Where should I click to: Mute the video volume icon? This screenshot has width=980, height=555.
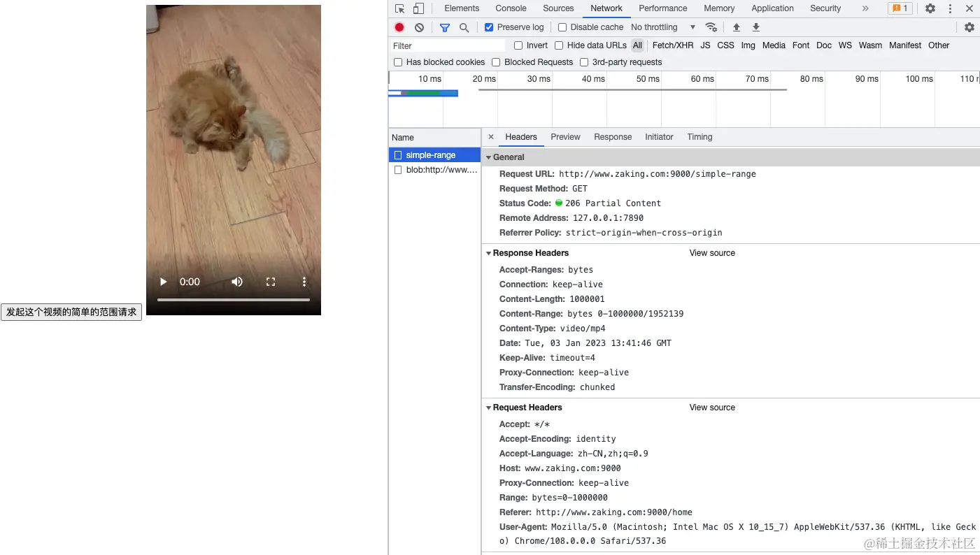237,282
